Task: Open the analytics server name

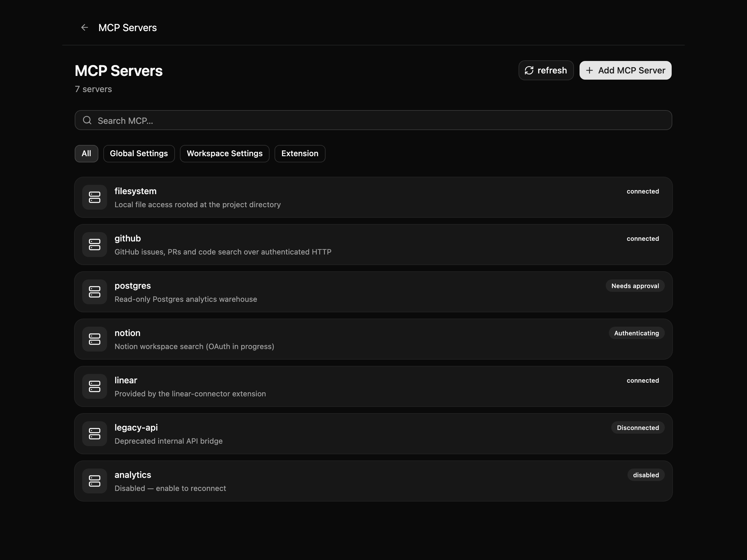Action: 133,474
